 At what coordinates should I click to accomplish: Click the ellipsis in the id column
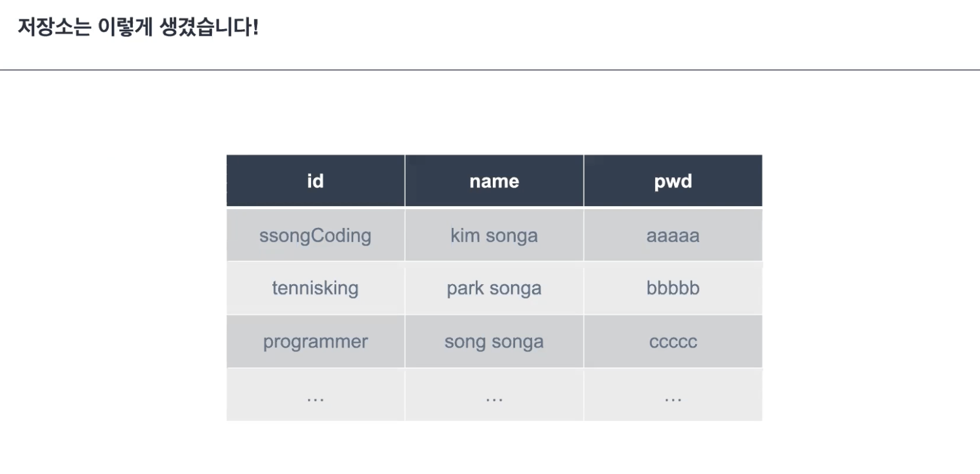tap(315, 398)
